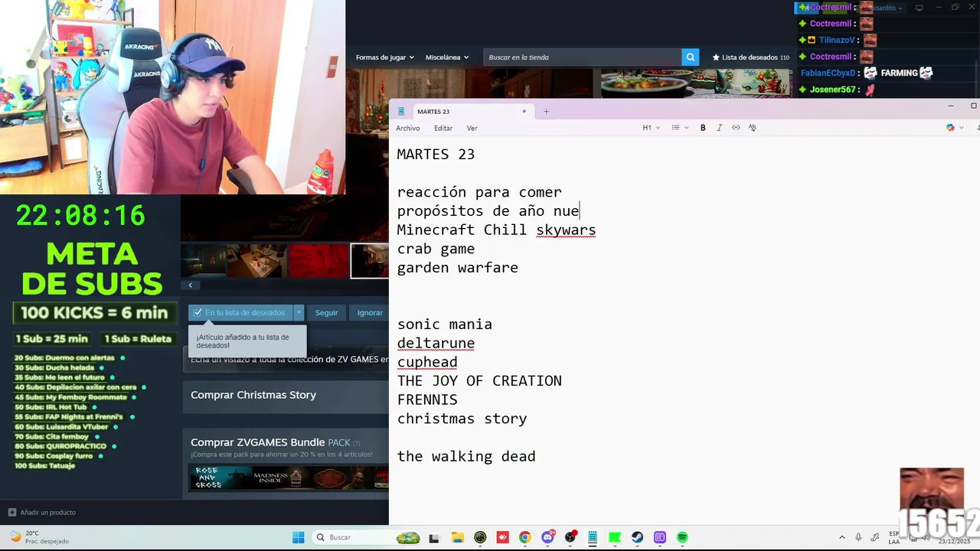Open the list style dropdown in Notepad
980x551 pixels.
pos(680,128)
